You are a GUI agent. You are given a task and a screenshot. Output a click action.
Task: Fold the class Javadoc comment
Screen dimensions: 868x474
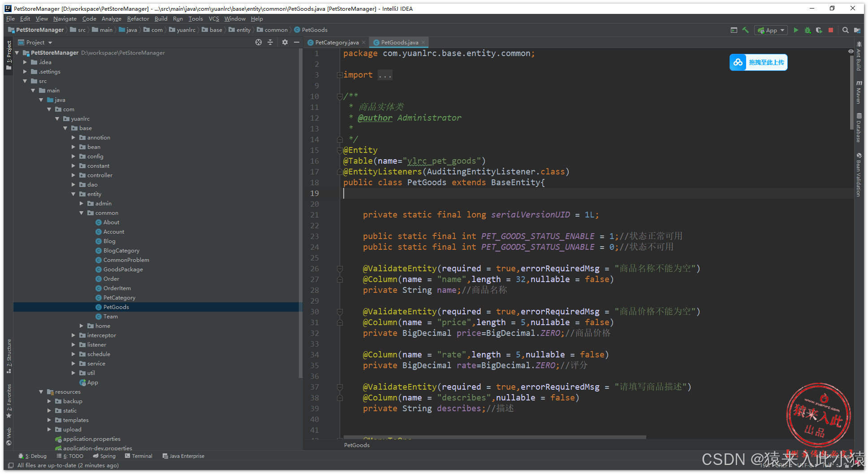340,96
